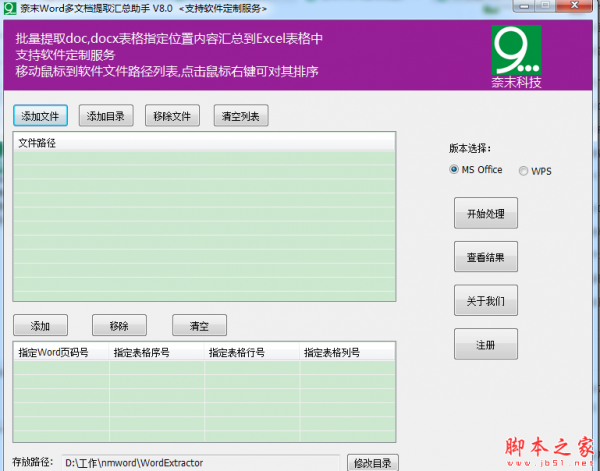This screenshot has width=600, height=471.
Task: Click the 注册 register button
Action: click(x=486, y=344)
